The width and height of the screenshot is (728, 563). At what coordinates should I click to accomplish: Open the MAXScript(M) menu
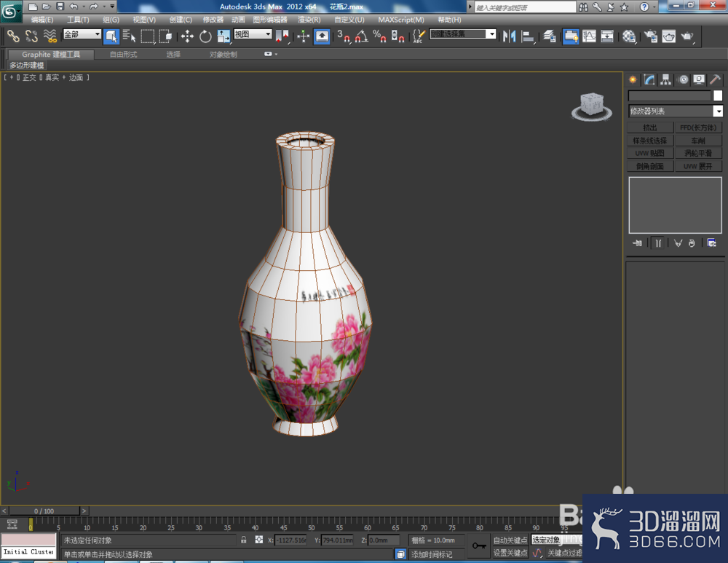tap(401, 20)
